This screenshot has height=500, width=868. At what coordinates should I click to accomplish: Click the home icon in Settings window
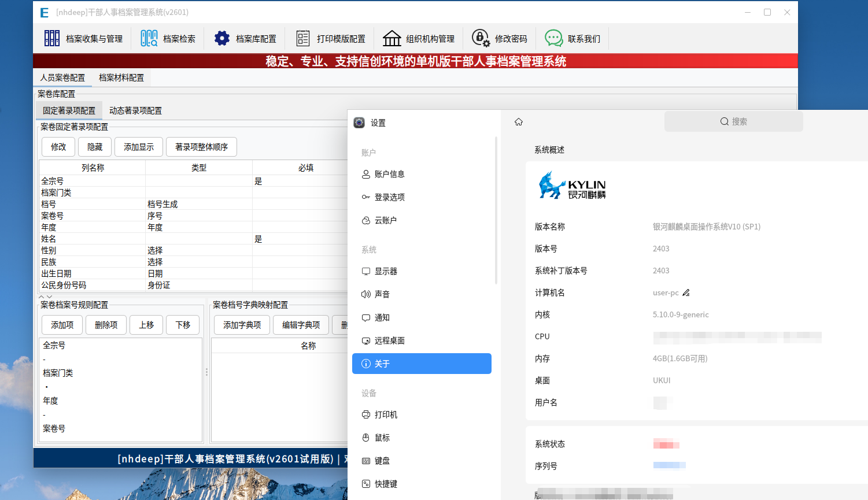[x=519, y=121]
